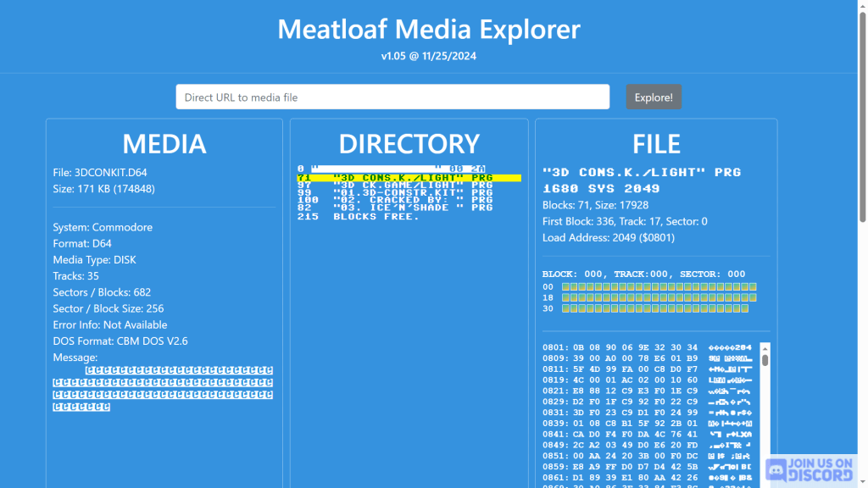Pick the "03. ICE'N'SHADE" file entry
The width and height of the screenshot is (868, 488).
click(395, 208)
